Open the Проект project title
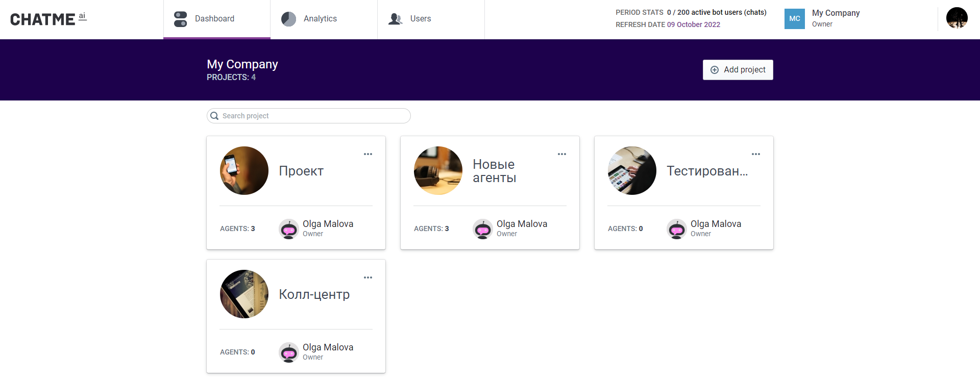The width and height of the screenshot is (980, 380). [x=301, y=171]
